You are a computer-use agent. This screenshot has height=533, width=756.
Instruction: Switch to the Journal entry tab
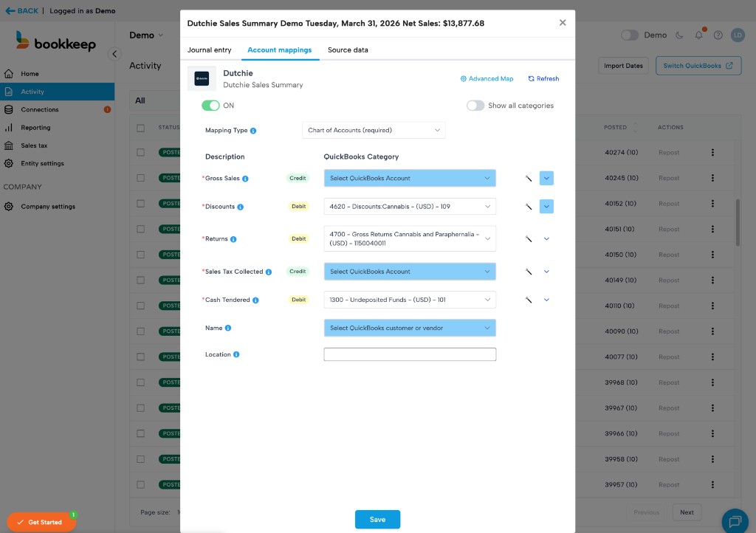pos(210,51)
